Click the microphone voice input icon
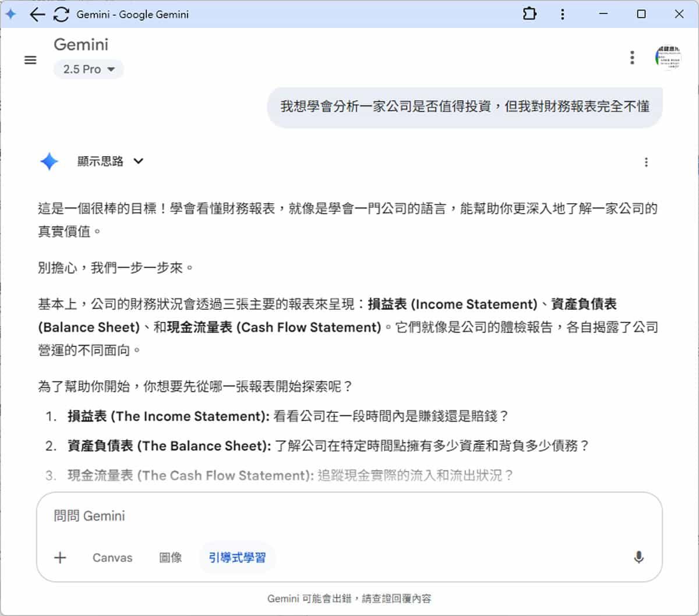The image size is (699, 616). pyautogui.click(x=638, y=557)
